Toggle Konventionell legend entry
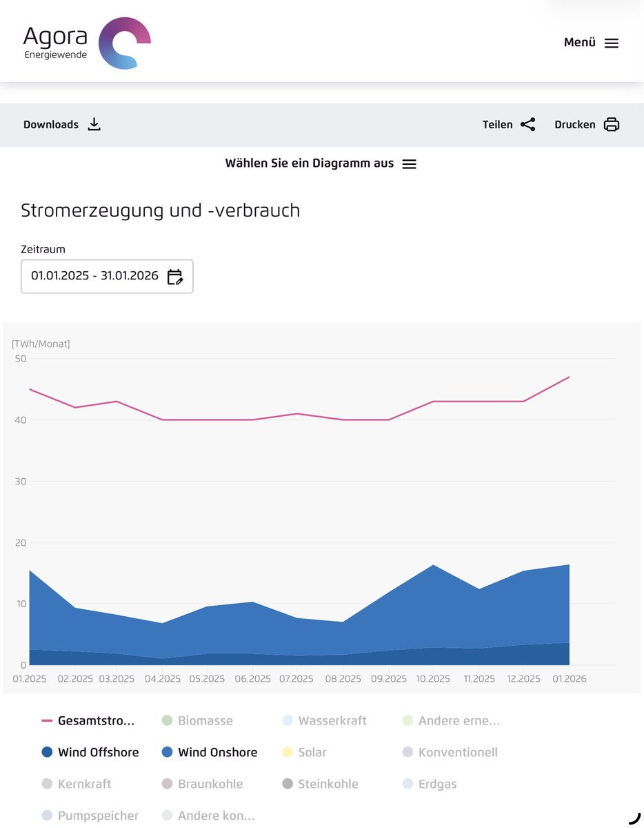 click(450, 752)
